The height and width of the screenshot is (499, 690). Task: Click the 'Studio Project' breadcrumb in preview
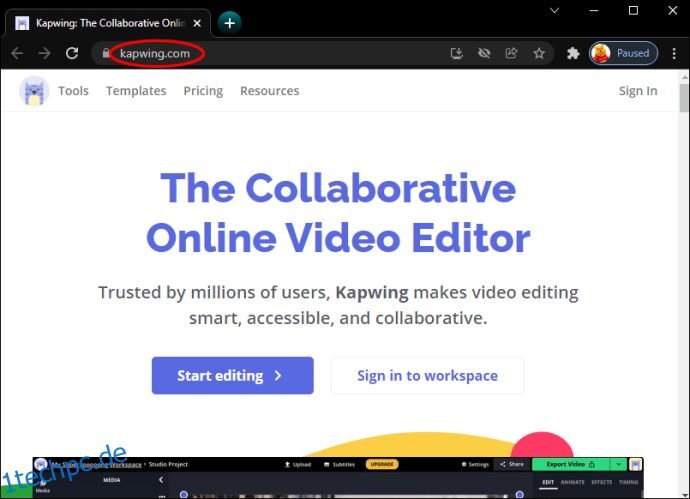coord(168,464)
